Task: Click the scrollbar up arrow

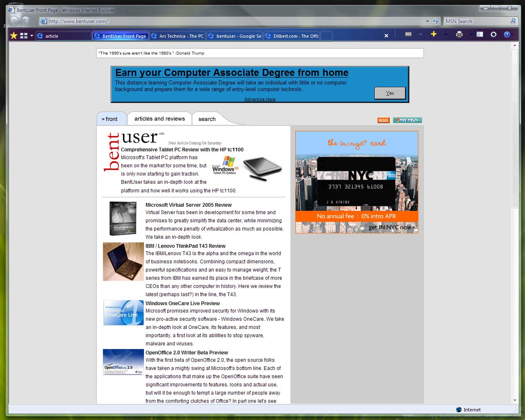Action: click(515, 46)
